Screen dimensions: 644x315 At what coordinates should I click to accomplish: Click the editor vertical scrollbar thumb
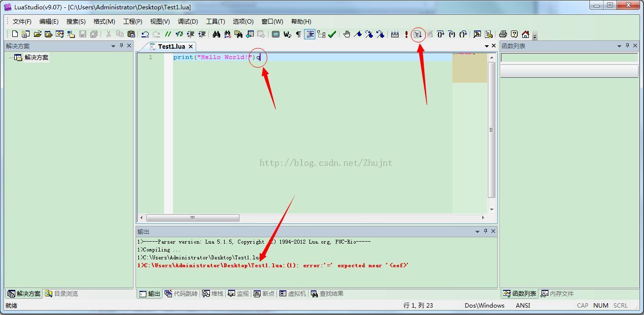pyautogui.click(x=491, y=130)
